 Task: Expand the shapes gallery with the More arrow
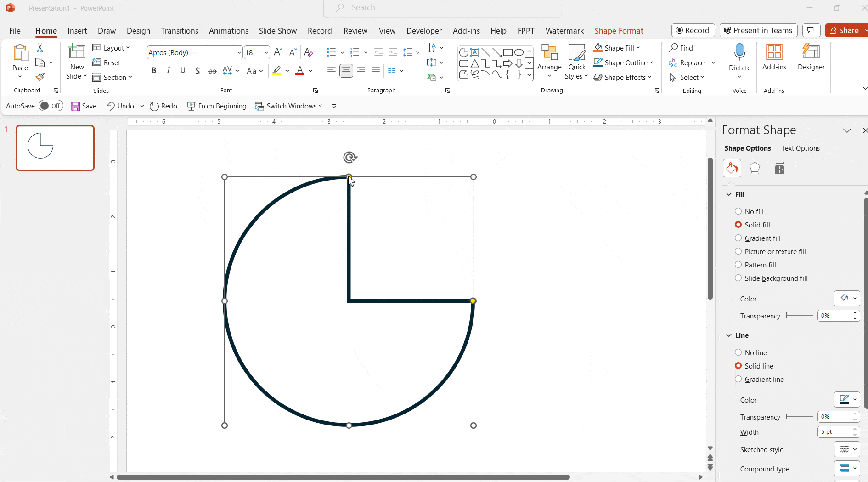(530, 75)
